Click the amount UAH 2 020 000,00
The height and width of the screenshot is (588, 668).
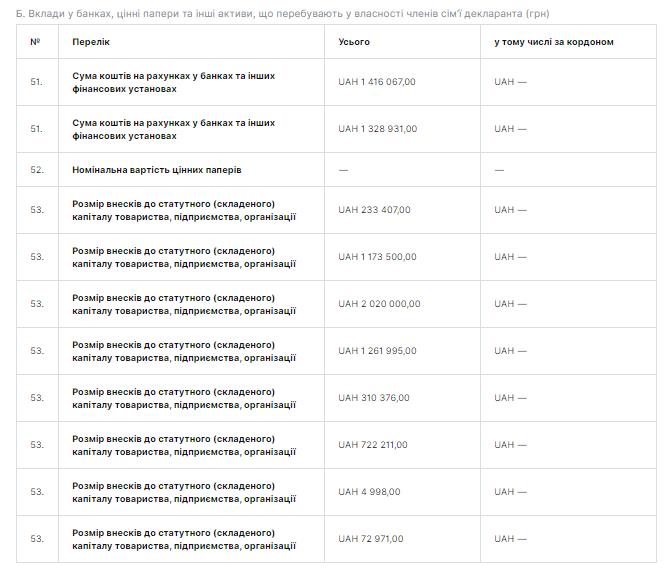pos(379,304)
